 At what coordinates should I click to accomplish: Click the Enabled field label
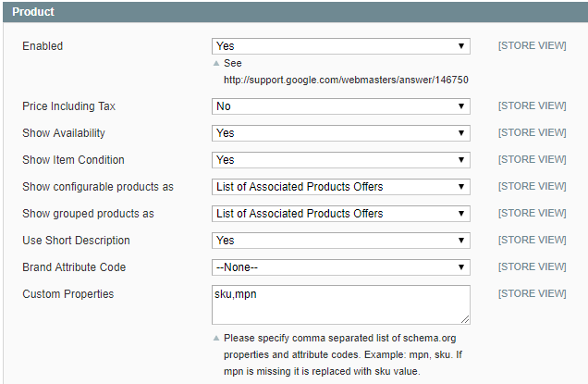(x=43, y=46)
